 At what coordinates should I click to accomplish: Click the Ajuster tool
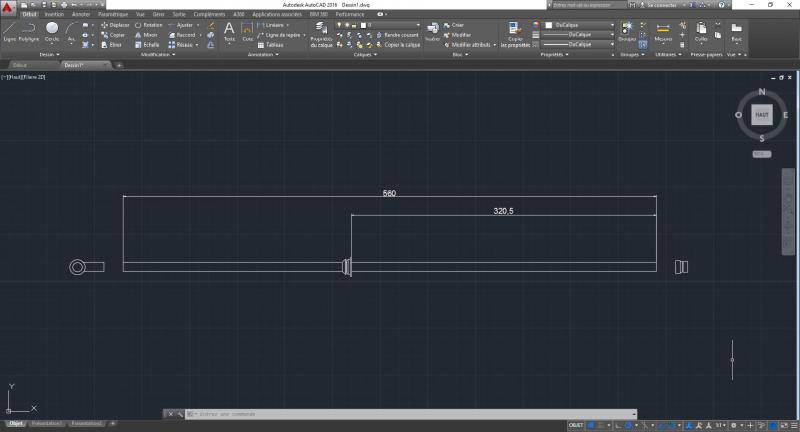[181, 25]
